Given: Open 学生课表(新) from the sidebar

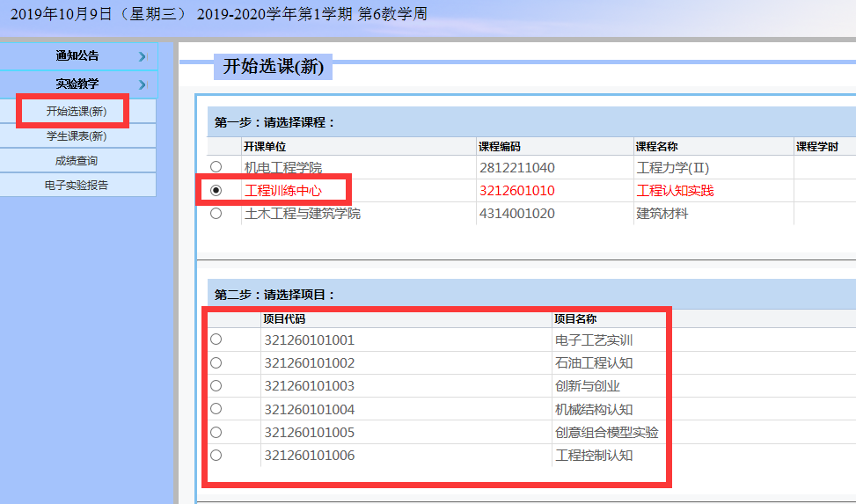Looking at the screenshot, I should (x=77, y=136).
